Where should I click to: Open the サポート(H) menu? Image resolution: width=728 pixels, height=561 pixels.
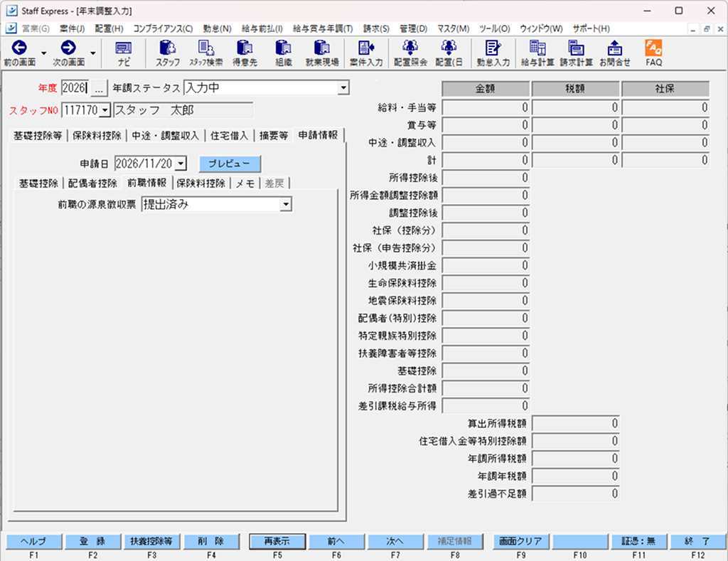[591, 28]
